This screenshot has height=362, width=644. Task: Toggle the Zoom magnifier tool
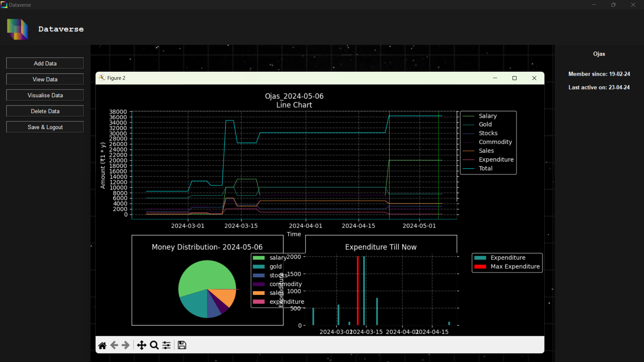(154, 345)
